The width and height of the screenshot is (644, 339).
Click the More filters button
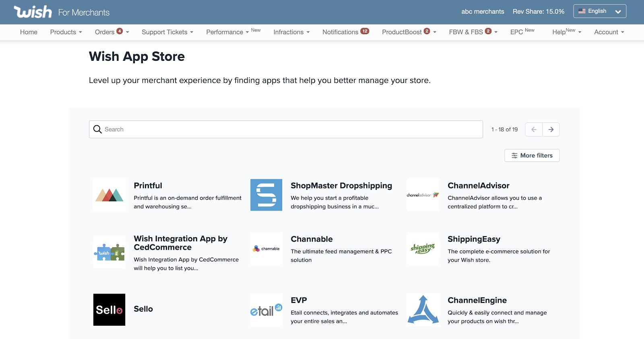coord(532,155)
